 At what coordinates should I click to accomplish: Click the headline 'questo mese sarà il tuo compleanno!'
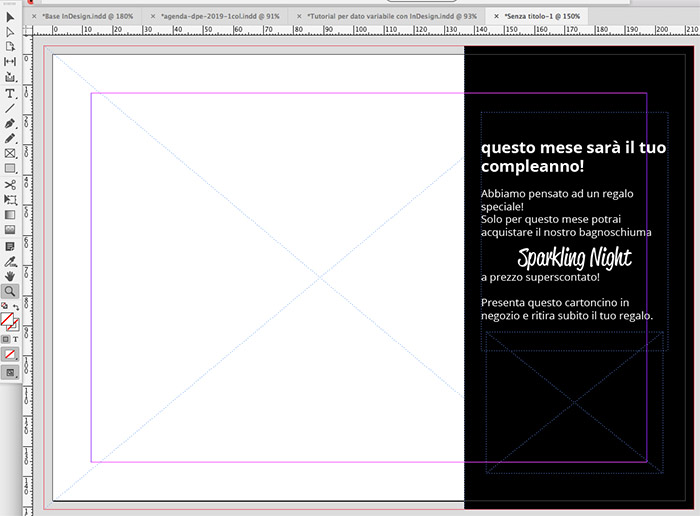click(x=573, y=157)
